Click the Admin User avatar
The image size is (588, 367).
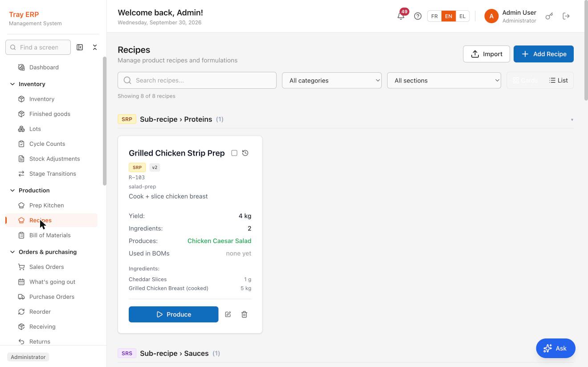pos(491,16)
